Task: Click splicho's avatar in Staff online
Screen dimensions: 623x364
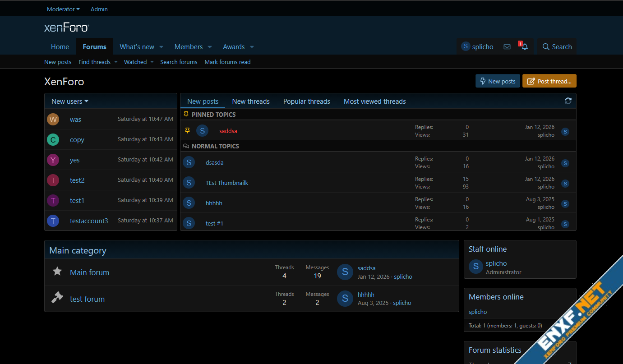Action: pos(476,267)
